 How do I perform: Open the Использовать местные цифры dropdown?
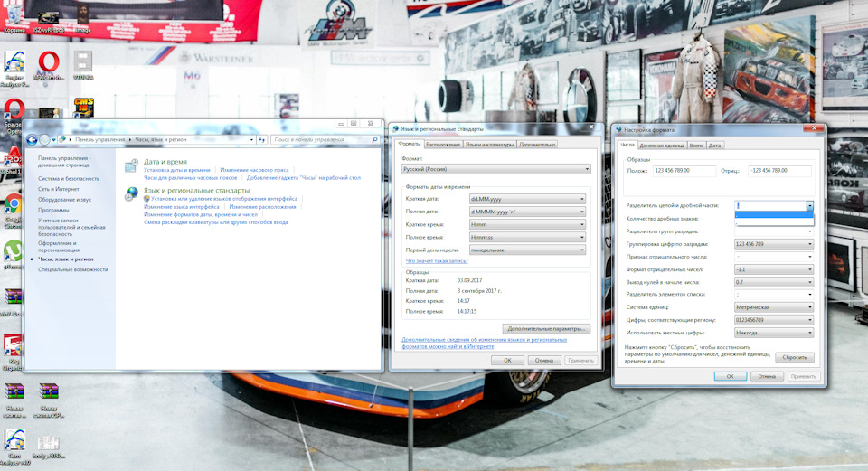(773, 333)
